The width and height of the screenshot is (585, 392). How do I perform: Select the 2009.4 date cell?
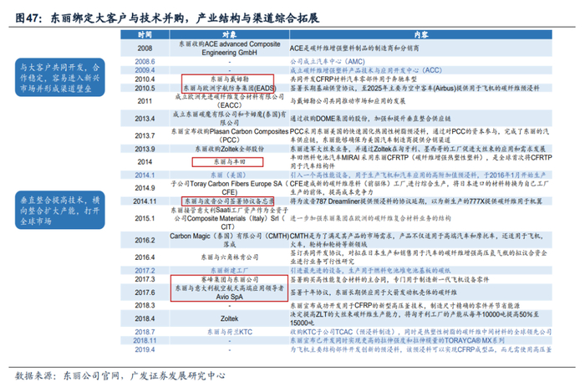tap(145, 70)
